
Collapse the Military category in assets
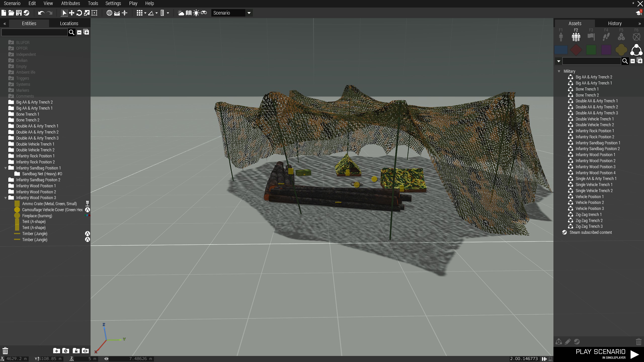pyautogui.click(x=559, y=71)
